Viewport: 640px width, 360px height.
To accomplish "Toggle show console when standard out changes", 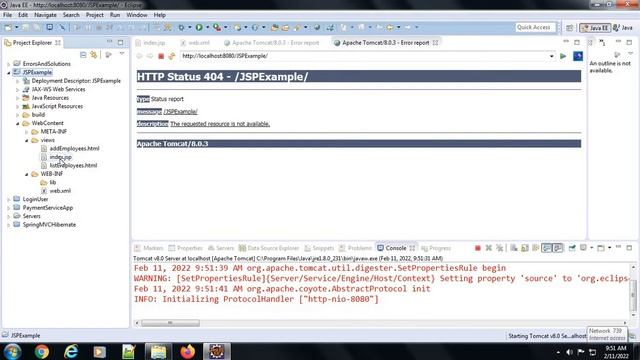I will tap(547, 248).
